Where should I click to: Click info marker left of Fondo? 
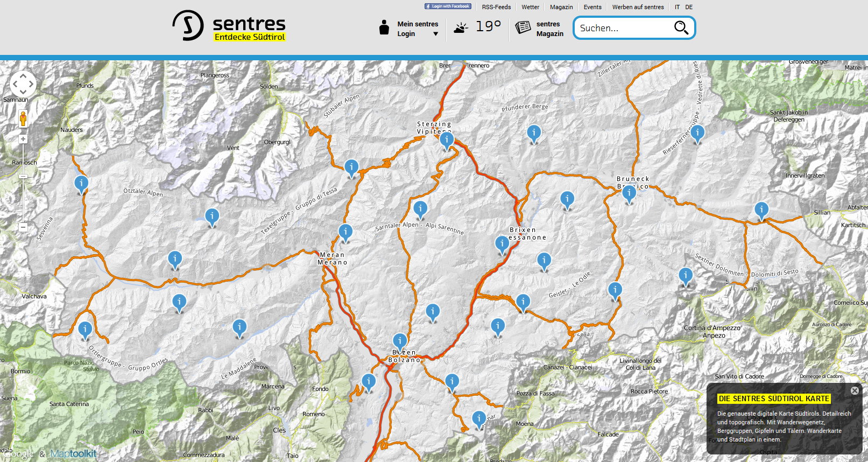(x=369, y=383)
